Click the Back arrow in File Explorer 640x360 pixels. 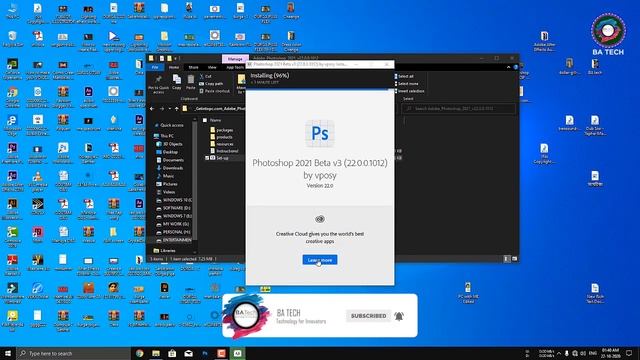click(152, 109)
